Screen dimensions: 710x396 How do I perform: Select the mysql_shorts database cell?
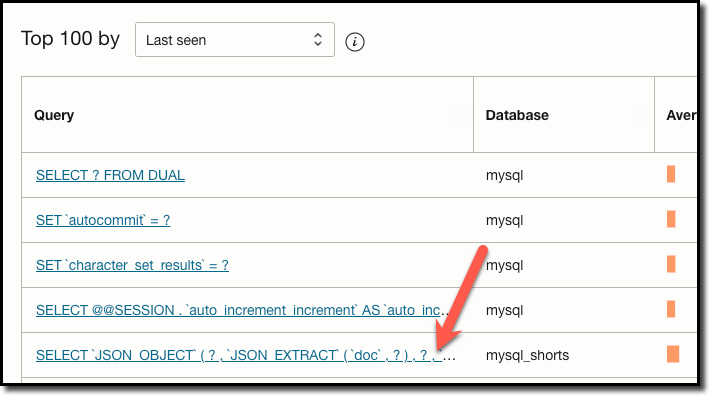coord(527,355)
